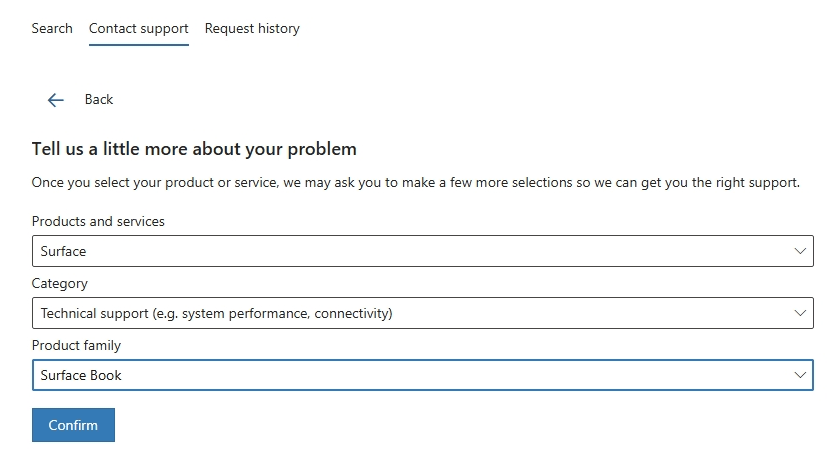Click the chevron on the Surface dropdown

(800, 251)
